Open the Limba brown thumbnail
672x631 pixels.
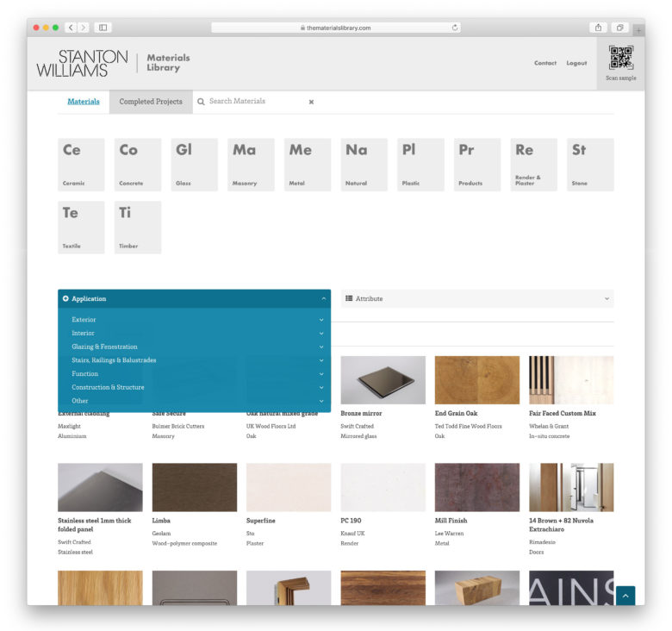(x=195, y=487)
